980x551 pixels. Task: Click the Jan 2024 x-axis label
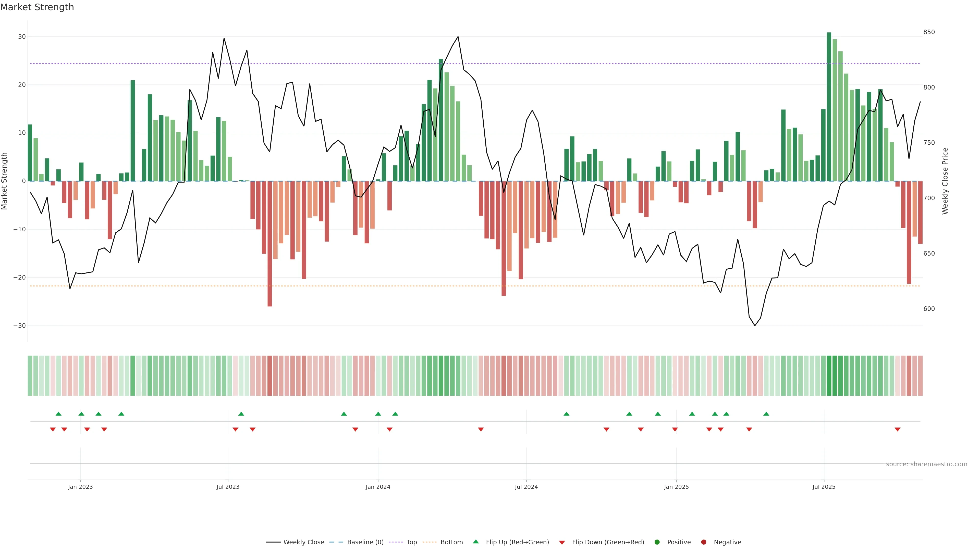coord(378,487)
